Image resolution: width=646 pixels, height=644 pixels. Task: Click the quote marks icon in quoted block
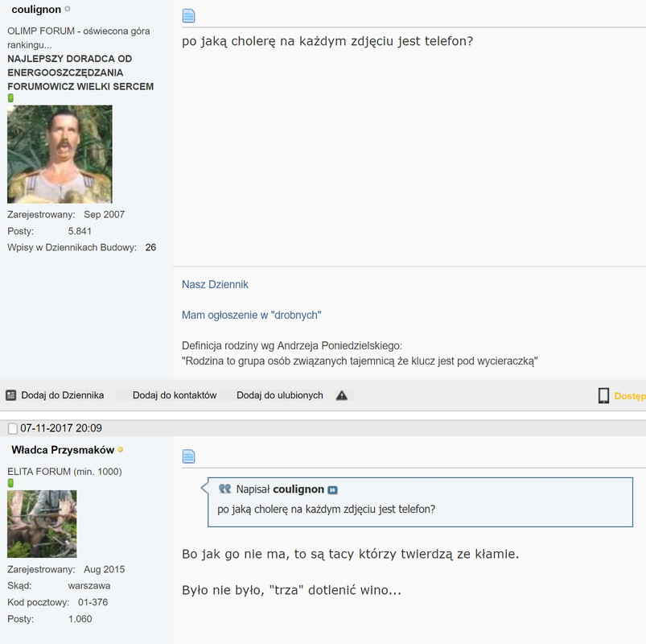225,489
